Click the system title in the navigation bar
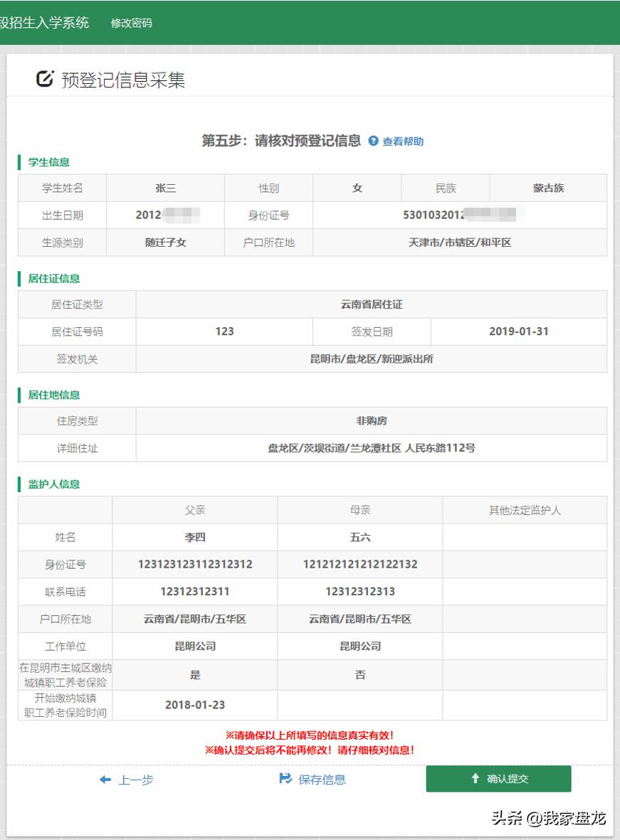The width and height of the screenshot is (620, 840). 43,22
